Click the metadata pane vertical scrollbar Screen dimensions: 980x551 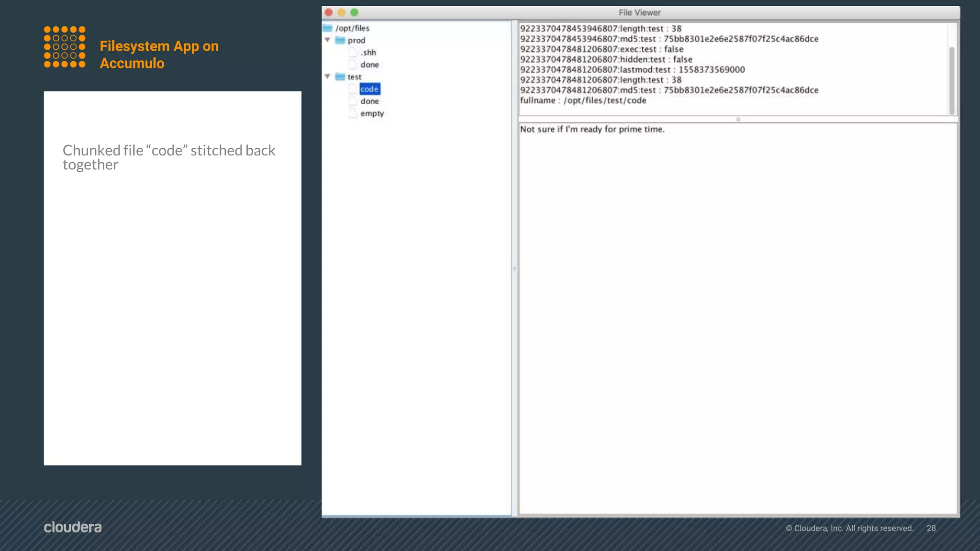952,80
